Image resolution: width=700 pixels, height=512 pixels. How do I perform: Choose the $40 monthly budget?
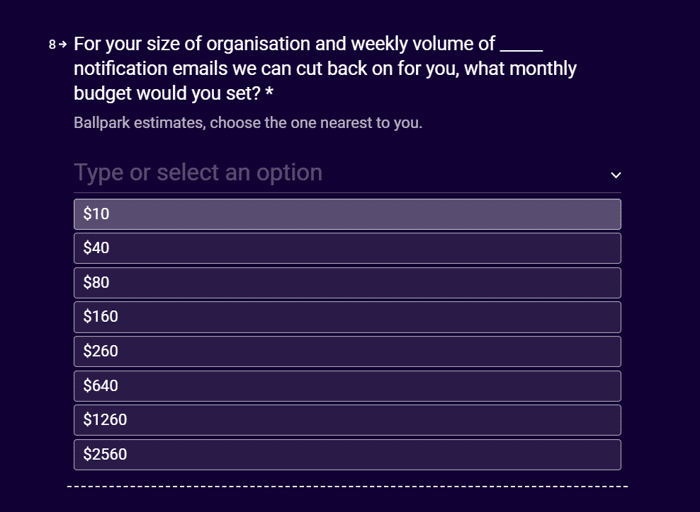(x=347, y=248)
